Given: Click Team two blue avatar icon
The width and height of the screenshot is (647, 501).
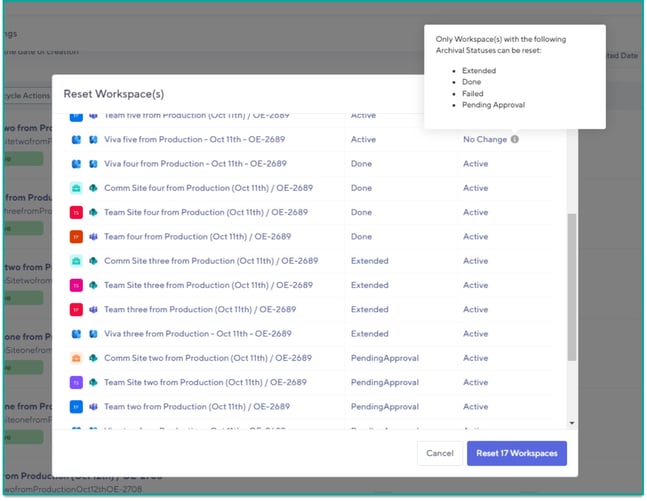Looking at the screenshot, I should point(76,407).
